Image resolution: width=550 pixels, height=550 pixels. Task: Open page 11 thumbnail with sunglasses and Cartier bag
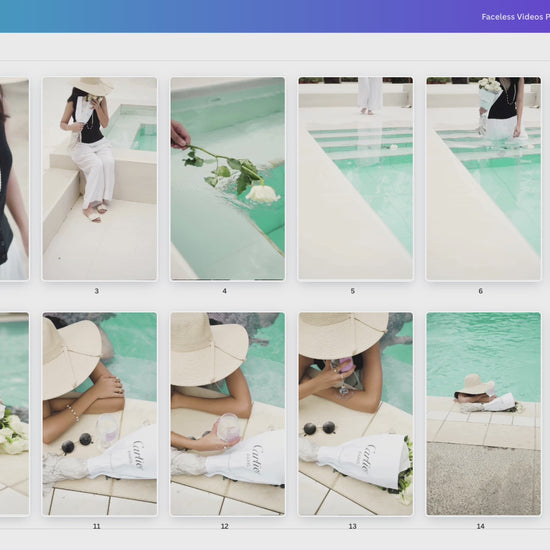tap(100, 414)
